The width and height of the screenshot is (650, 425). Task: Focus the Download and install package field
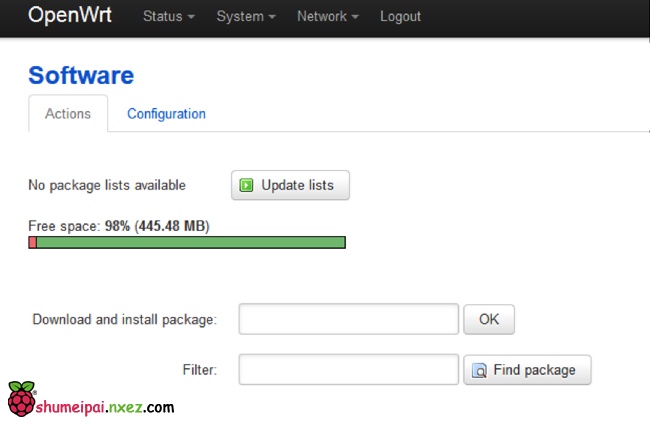click(349, 319)
